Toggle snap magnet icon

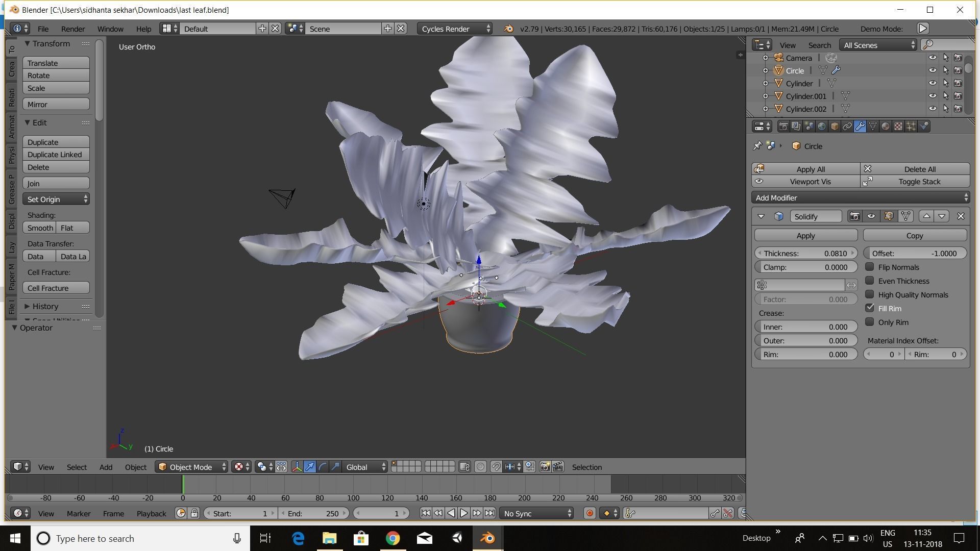(x=496, y=467)
